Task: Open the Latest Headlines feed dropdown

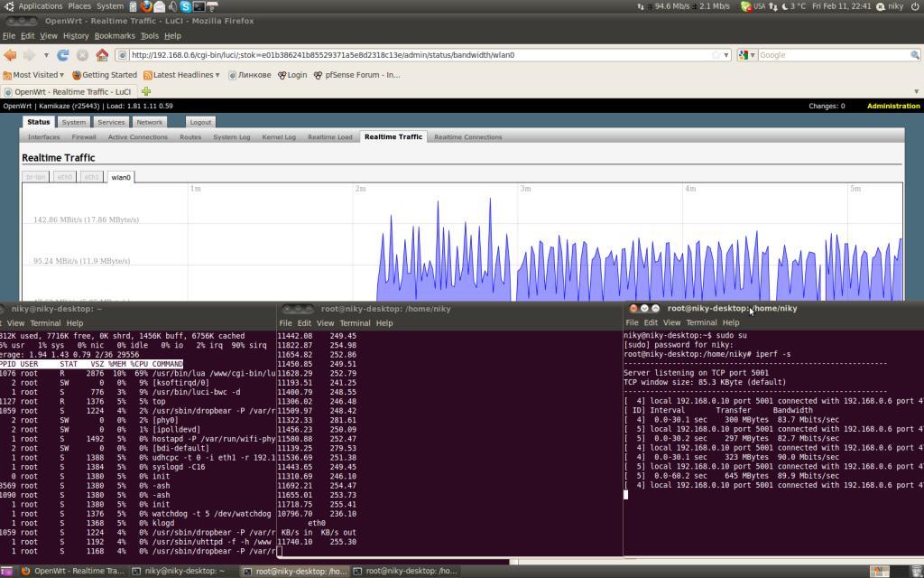Action: tap(181, 75)
